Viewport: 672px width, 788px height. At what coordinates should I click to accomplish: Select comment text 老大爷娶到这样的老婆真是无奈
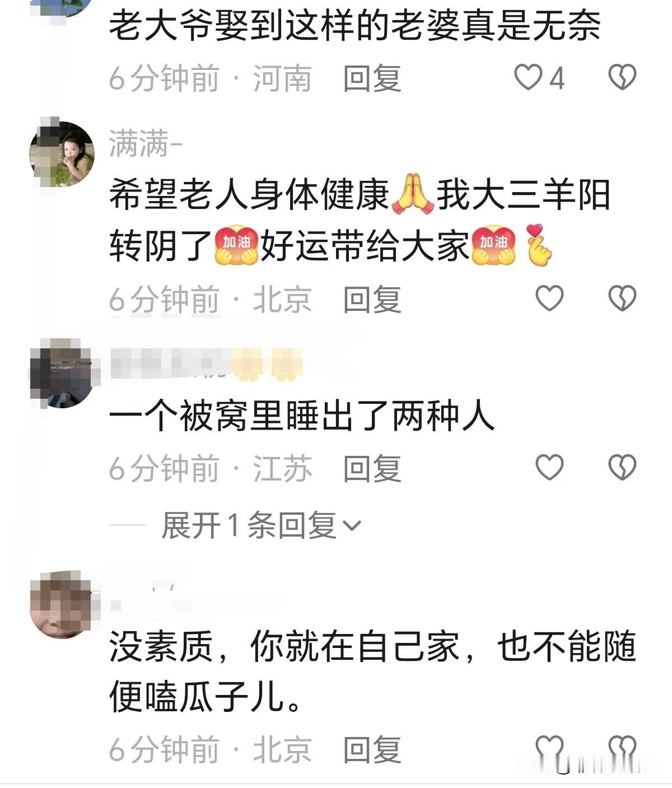(x=354, y=25)
